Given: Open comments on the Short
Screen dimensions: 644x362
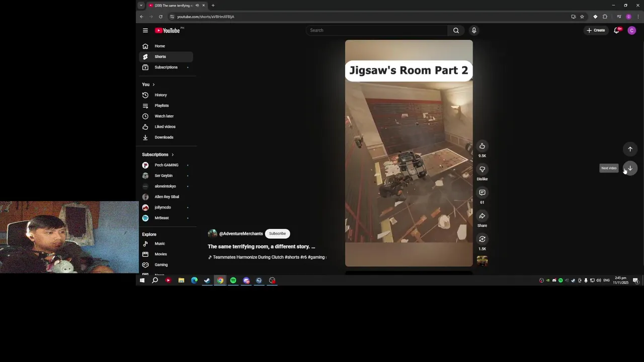Looking at the screenshot, I should 482,193.
